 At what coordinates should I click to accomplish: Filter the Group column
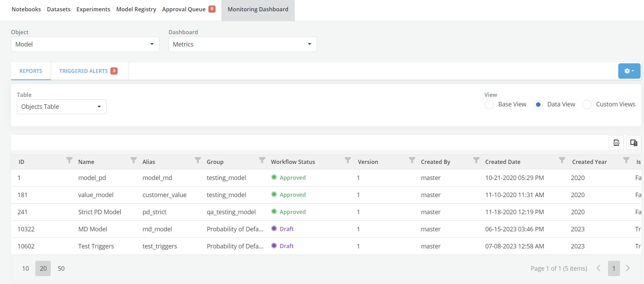pos(262,160)
